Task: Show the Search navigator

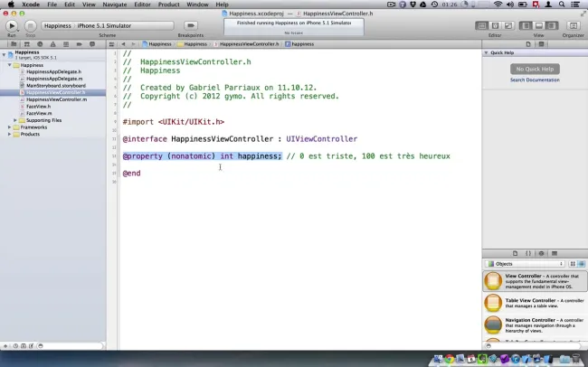Action: tap(40, 44)
